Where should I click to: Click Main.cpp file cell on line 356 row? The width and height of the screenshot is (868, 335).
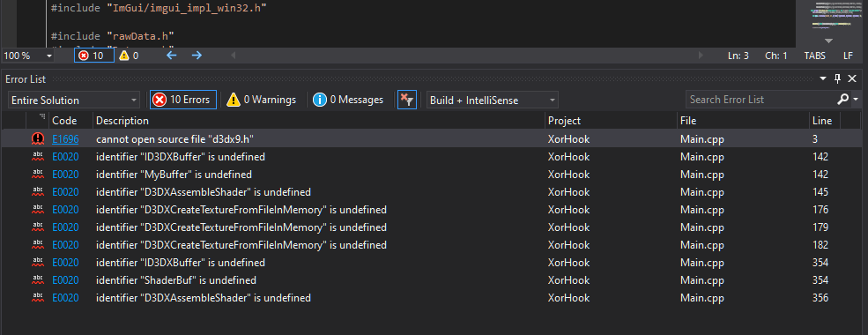coord(702,298)
